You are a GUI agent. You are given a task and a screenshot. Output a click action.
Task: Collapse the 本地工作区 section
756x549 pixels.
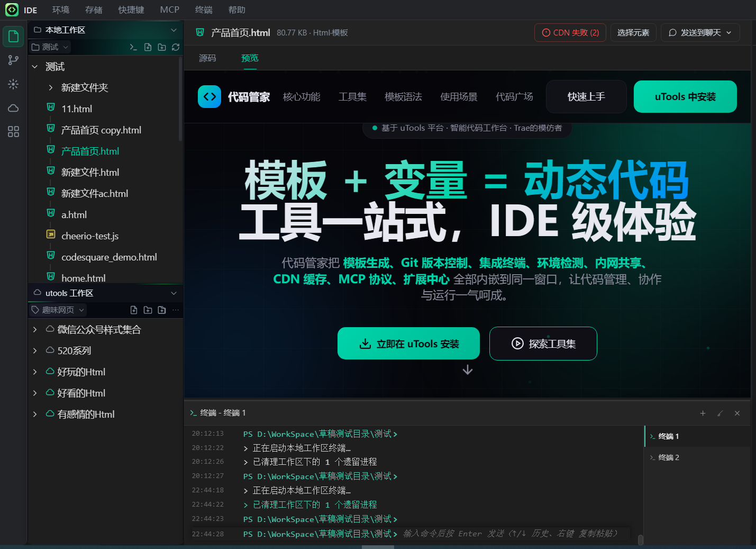(174, 30)
